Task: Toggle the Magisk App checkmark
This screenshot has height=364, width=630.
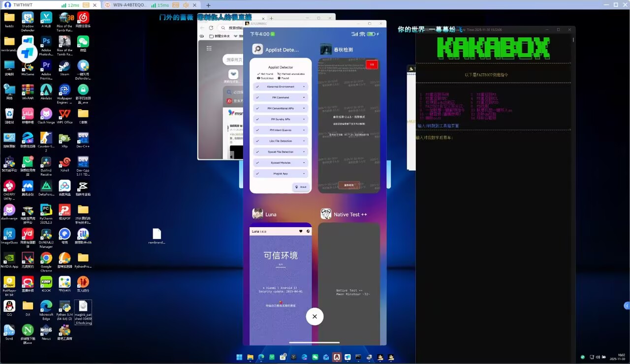Action: point(257,174)
